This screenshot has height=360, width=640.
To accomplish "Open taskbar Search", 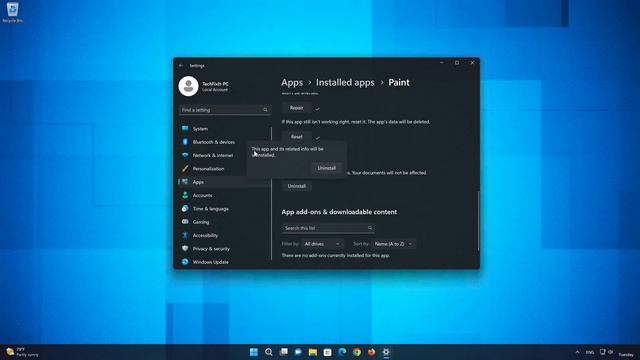I will [x=269, y=352].
